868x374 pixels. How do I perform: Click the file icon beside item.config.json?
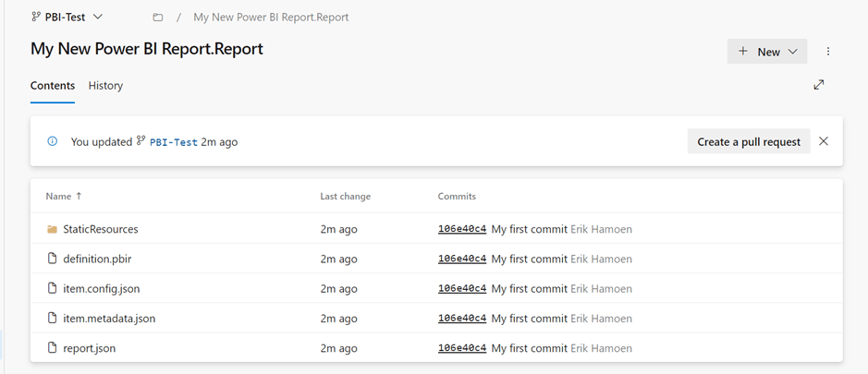[x=52, y=288]
